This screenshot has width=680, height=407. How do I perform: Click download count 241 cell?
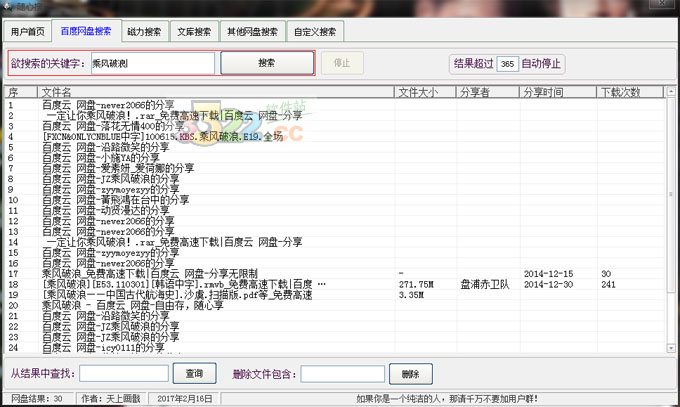coord(608,285)
